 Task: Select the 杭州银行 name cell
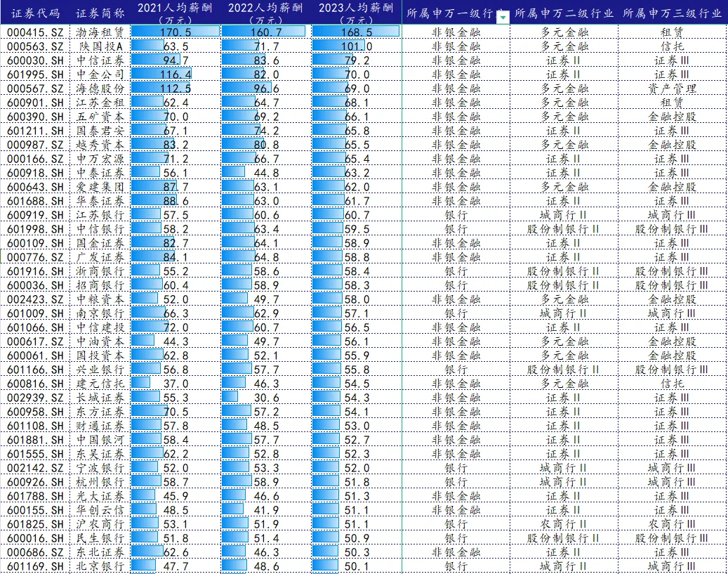tap(100, 482)
